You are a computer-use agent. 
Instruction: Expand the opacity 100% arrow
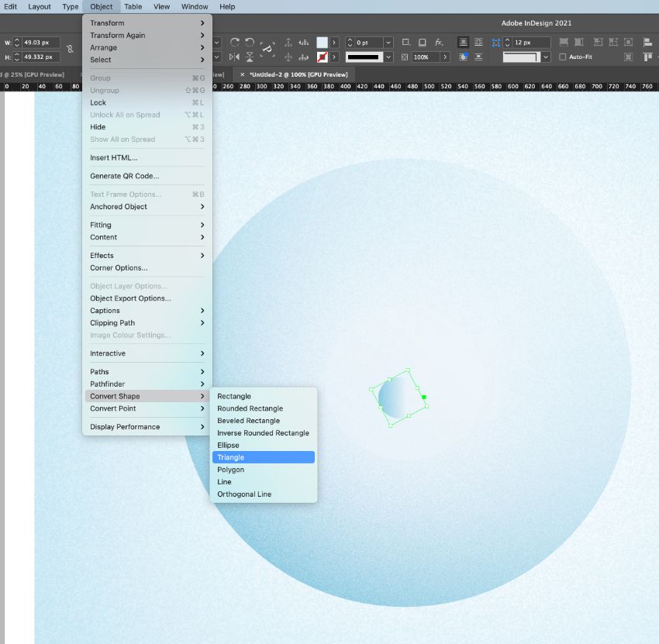click(445, 57)
